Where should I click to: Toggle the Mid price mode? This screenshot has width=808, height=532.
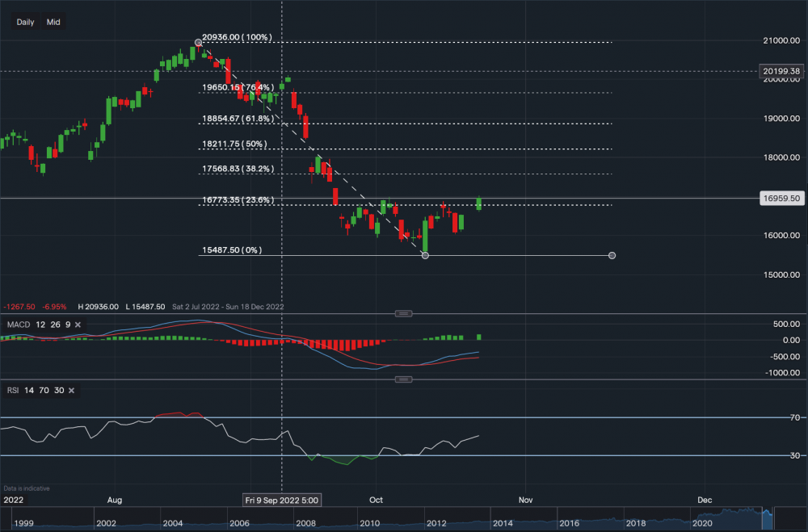pos(53,22)
